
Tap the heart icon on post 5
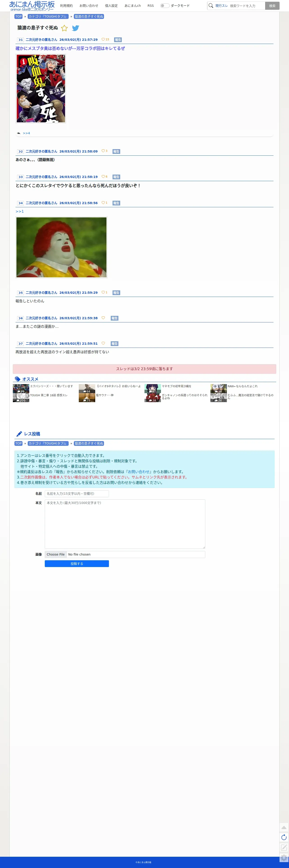103,292
